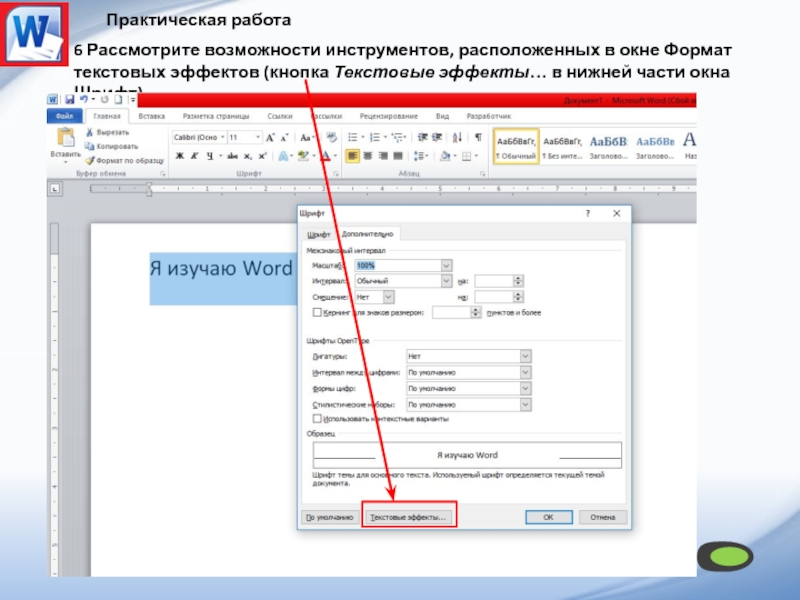Image resolution: width=800 pixels, height=600 pixels.
Task: Open the Вставка ribbon tab
Action: pos(152,117)
